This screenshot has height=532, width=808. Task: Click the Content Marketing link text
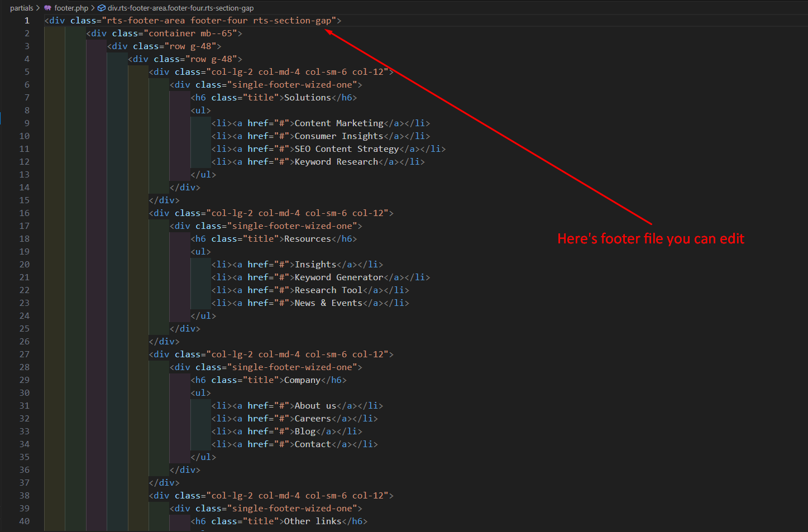point(338,123)
